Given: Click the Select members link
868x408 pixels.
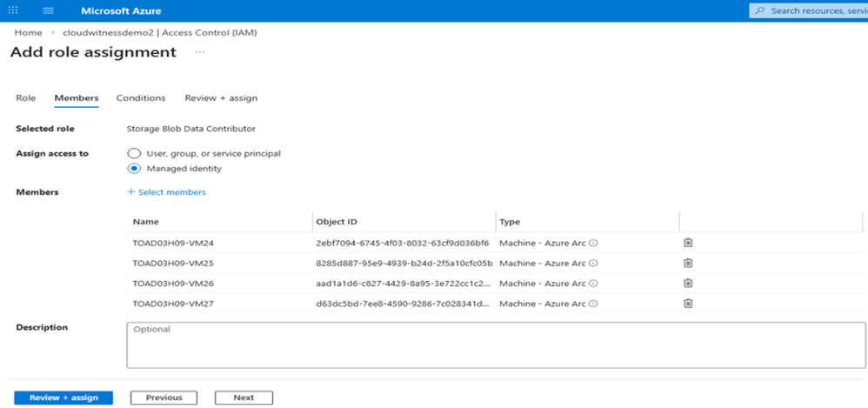Looking at the screenshot, I should point(166,192).
